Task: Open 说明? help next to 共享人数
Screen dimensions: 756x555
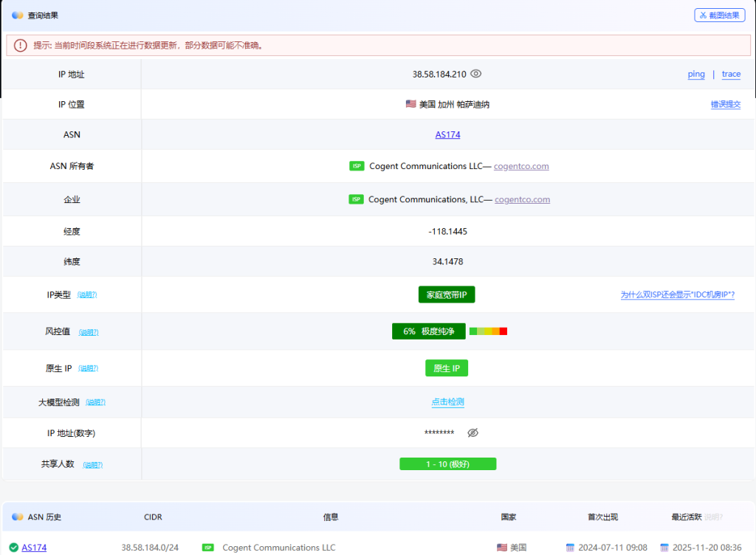Action: [93, 465]
